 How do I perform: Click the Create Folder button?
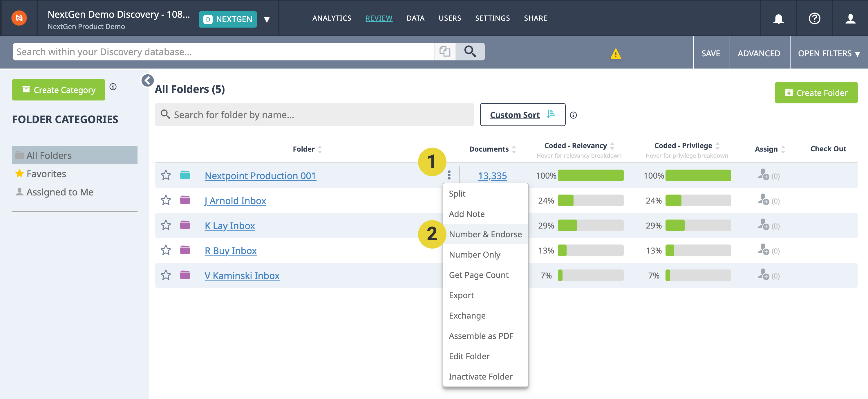pos(816,93)
